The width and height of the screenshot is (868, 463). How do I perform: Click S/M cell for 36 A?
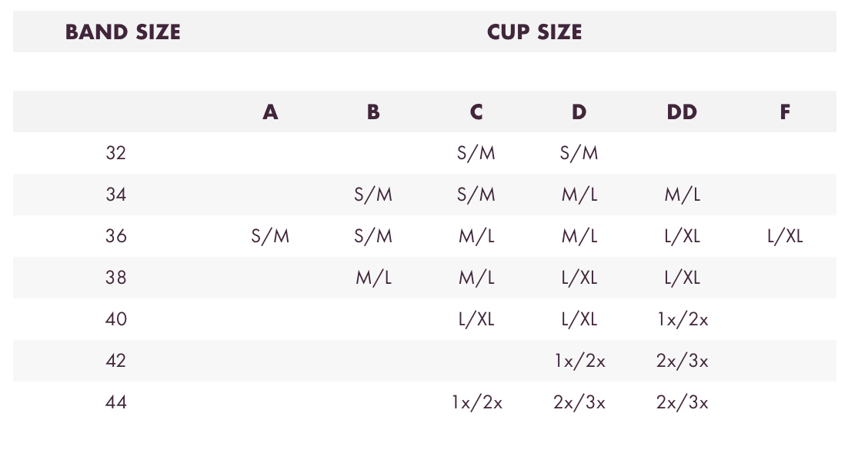[x=270, y=236]
